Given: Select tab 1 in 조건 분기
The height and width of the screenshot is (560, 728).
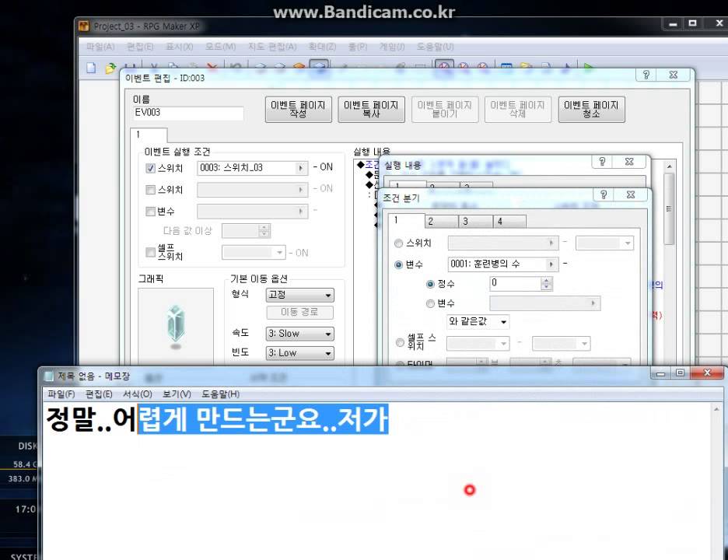Looking at the screenshot, I should coord(406,220).
